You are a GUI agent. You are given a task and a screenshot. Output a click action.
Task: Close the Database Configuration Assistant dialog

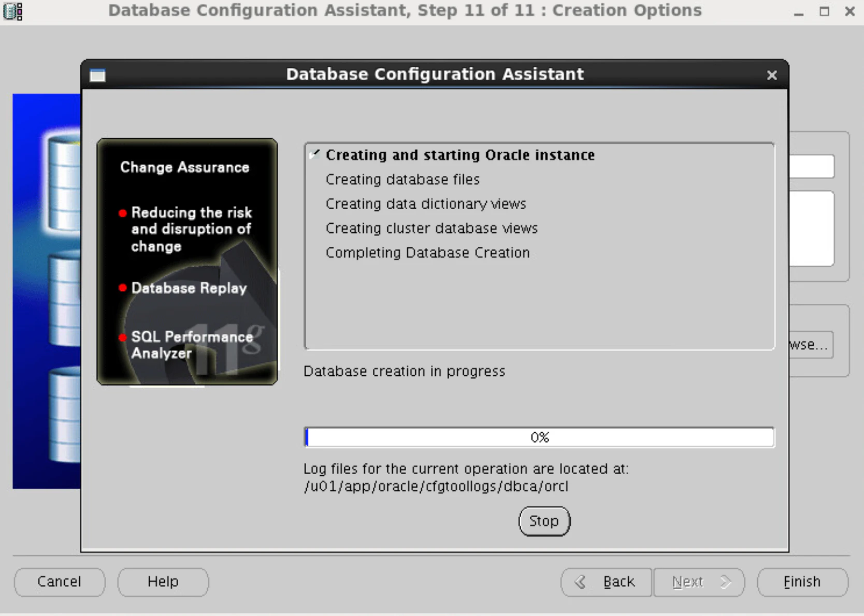(x=772, y=76)
